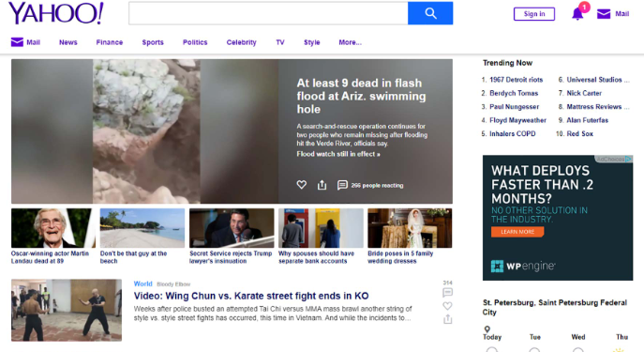Image resolution: width=644 pixels, height=352 pixels.
Task: Select trending topic Alan Futerfas
Action: (588, 120)
